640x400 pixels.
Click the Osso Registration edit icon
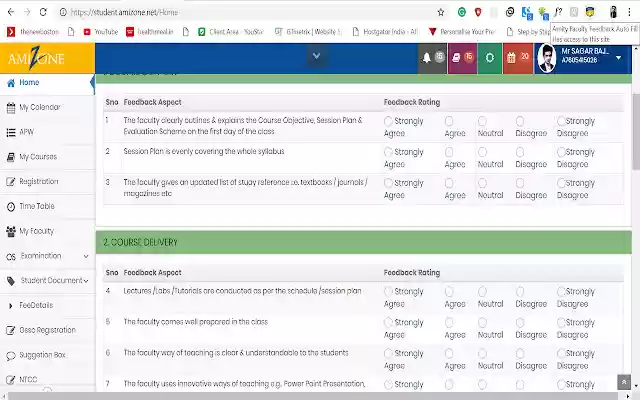[x=11, y=330]
